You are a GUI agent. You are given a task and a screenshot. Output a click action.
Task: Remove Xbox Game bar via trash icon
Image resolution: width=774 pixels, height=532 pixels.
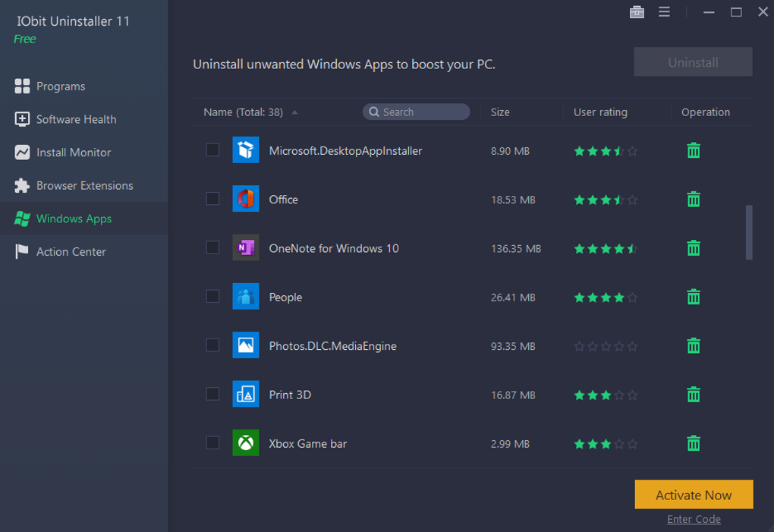[x=694, y=444]
